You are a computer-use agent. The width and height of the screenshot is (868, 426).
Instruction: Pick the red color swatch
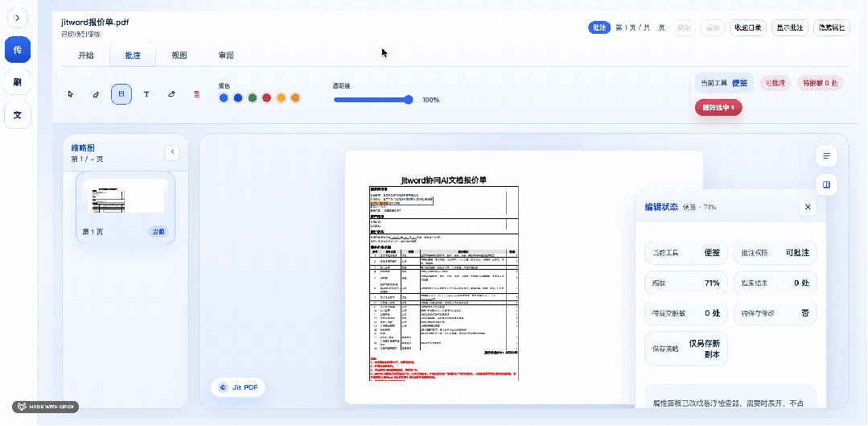pyautogui.click(x=267, y=98)
